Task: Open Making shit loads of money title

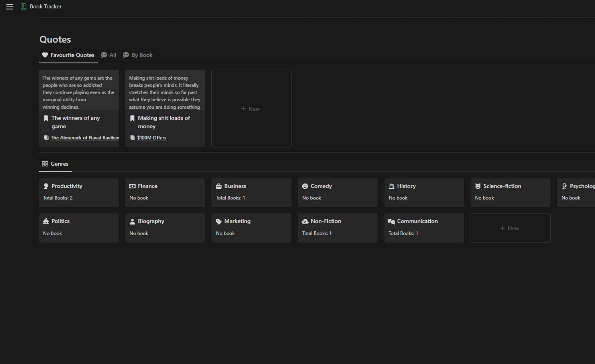Action: click(x=164, y=122)
